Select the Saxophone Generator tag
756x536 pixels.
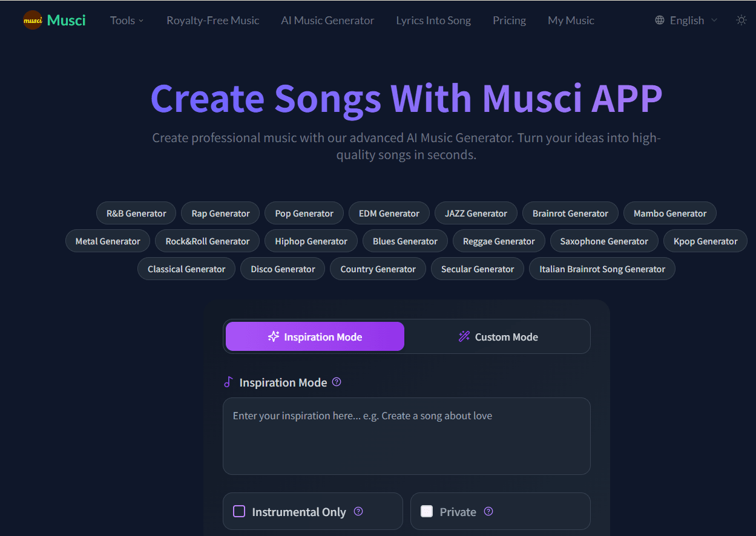[603, 241]
